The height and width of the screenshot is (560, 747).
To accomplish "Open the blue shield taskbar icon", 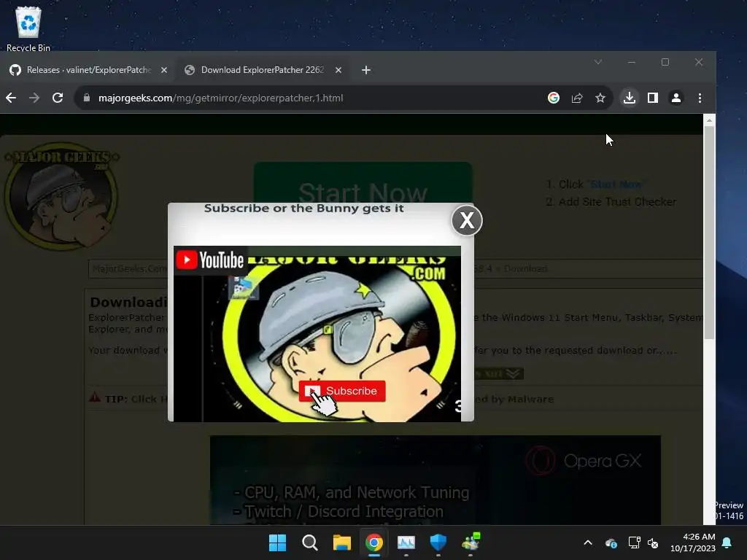I will click(438, 542).
